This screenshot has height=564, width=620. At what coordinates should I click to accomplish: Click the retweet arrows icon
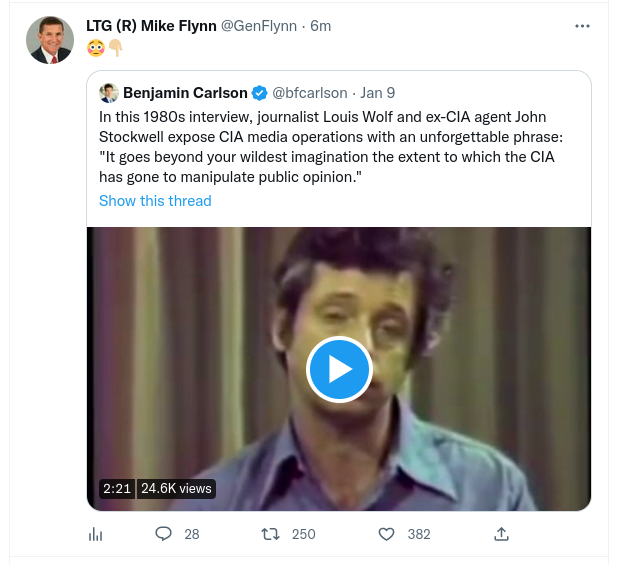(269, 534)
